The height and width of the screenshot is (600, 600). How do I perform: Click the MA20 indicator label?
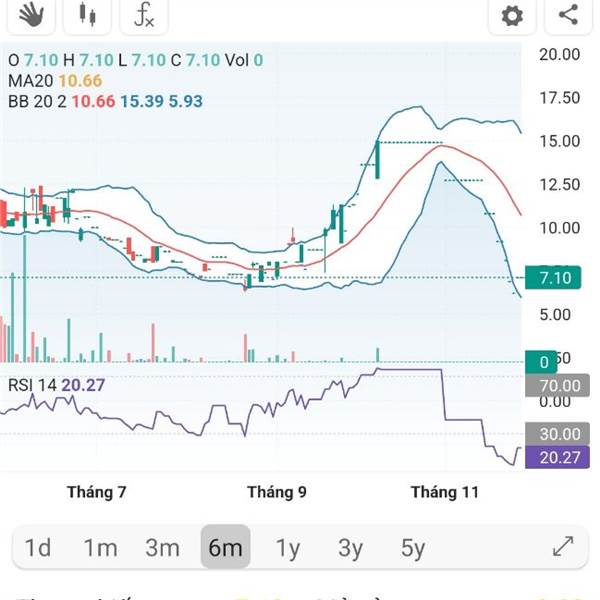(31, 81)
